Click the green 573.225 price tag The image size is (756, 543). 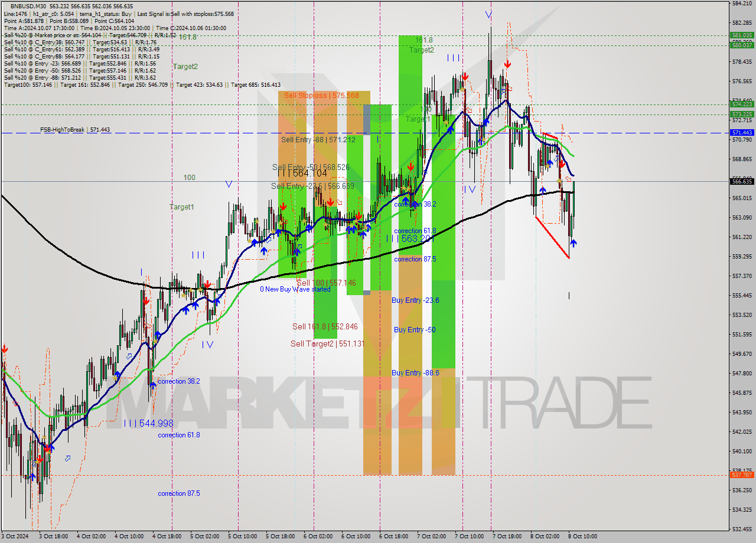point(742,114)
